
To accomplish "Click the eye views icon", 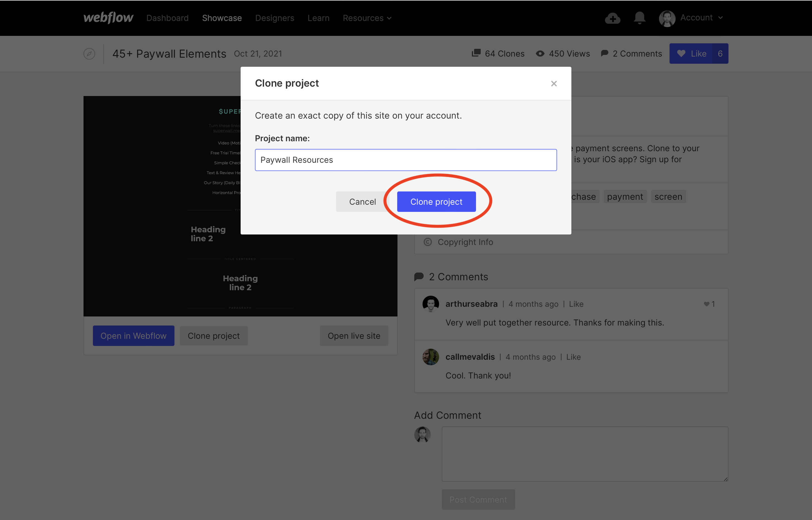I will pyautogui.click(x=540, y=54).
